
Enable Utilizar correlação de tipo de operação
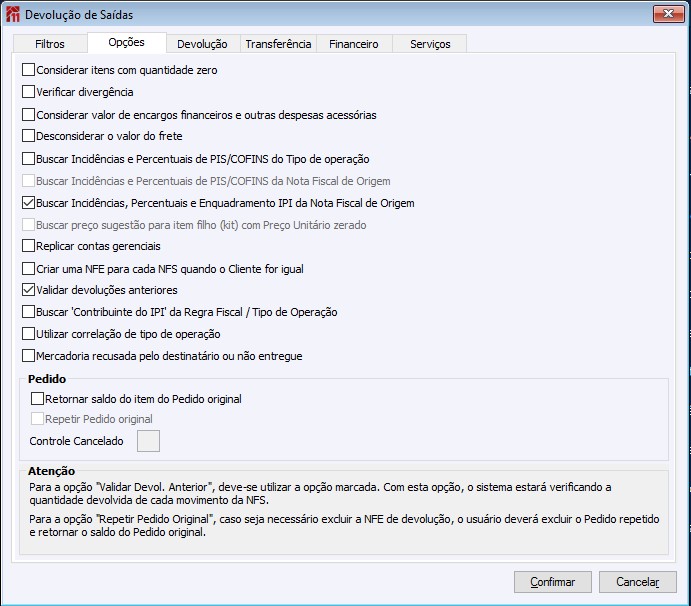coord(29,334)
